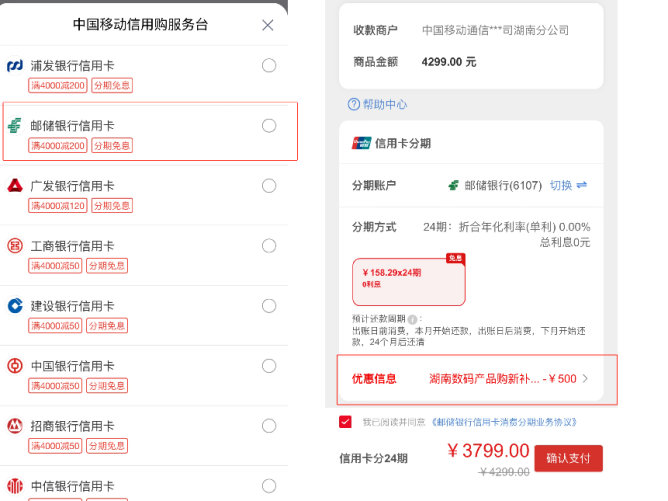
Task: Click the Merchants Bank (招商银行) logo icon
Action: (15, 426)
